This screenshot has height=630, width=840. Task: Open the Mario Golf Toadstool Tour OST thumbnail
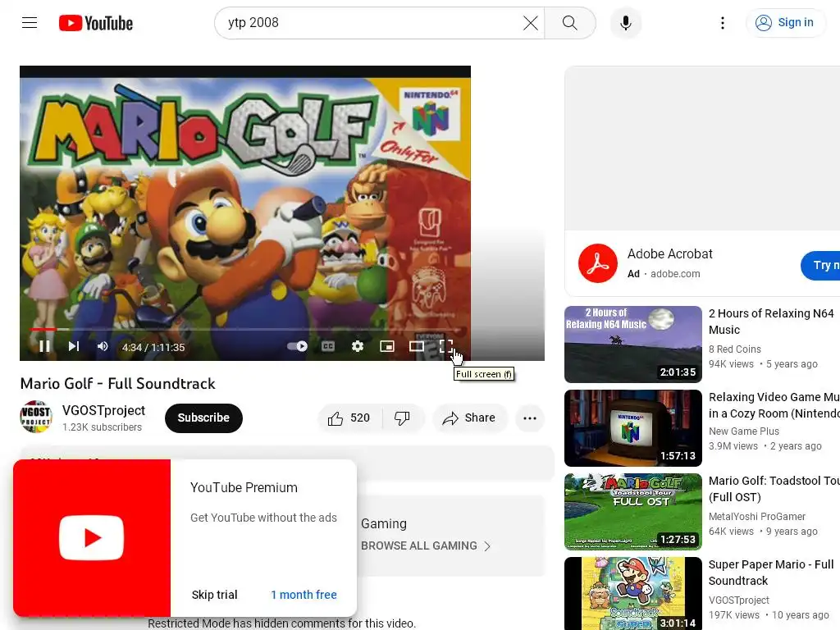pyautogui.click(x=632, y=512)
